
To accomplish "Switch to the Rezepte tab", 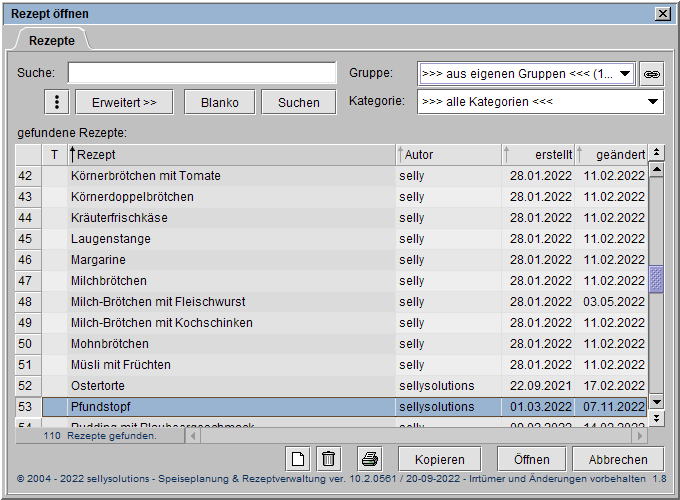I will coord(51,40).
